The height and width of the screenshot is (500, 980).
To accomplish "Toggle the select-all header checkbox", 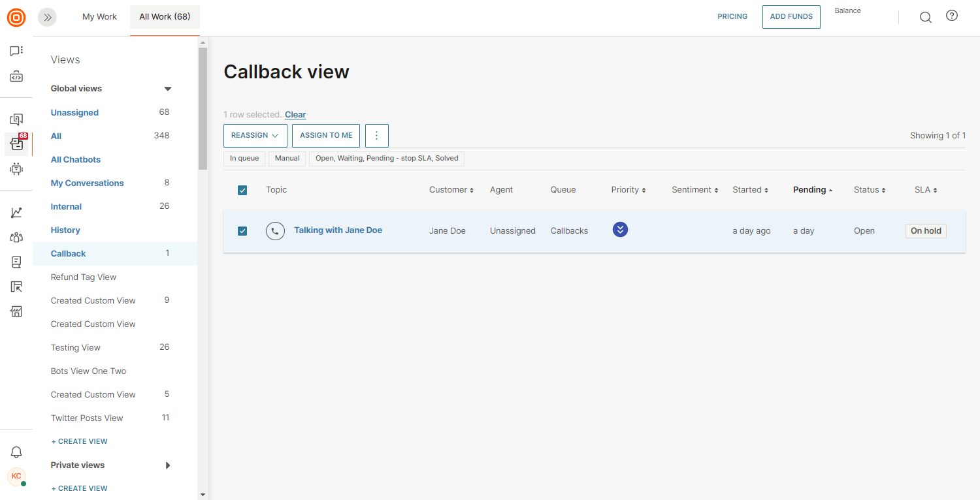I will click(242, 190).
